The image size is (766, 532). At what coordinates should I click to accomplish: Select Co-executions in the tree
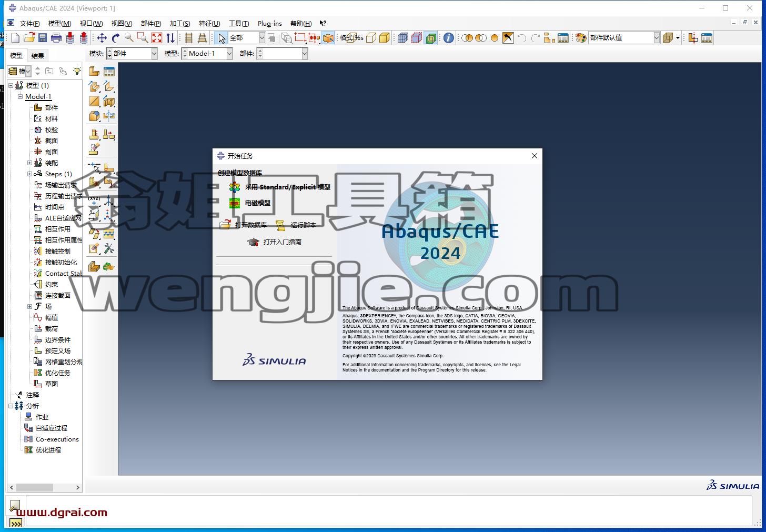(x=52, y=439)
